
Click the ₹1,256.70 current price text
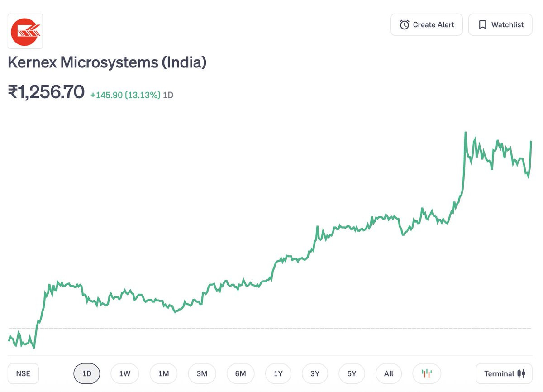pyautogui.click(x=46, y=92)
